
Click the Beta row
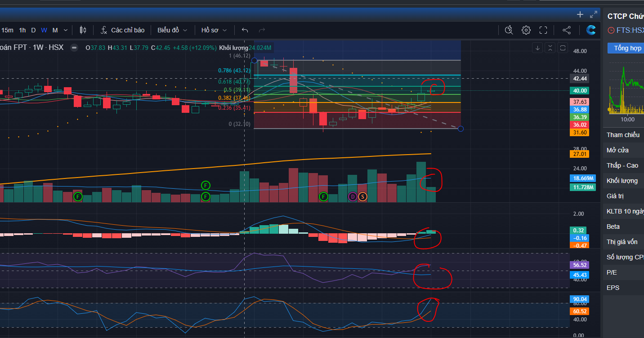(x=623, y=227)
